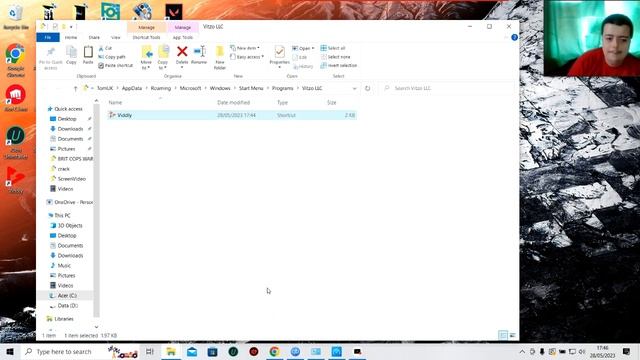Switch to the Home ribbon tab
This screenshot has width=640, height=360.
click(x=71, y=38)
